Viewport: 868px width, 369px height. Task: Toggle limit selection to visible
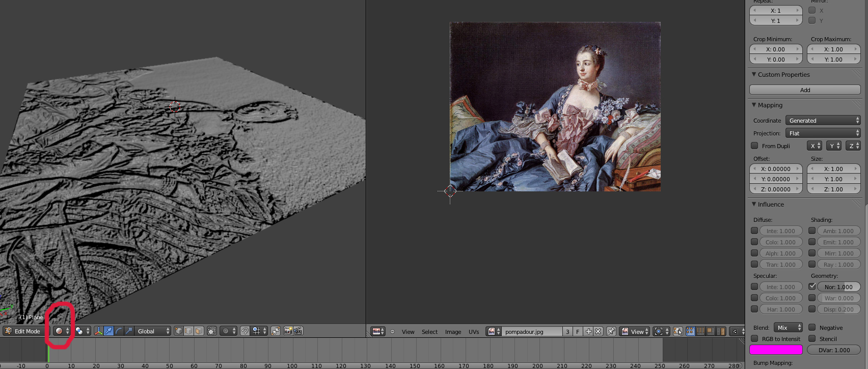click(212, 331)
